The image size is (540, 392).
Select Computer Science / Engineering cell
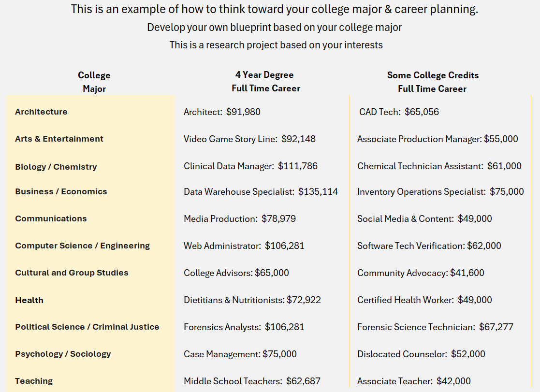click(82, 246)
